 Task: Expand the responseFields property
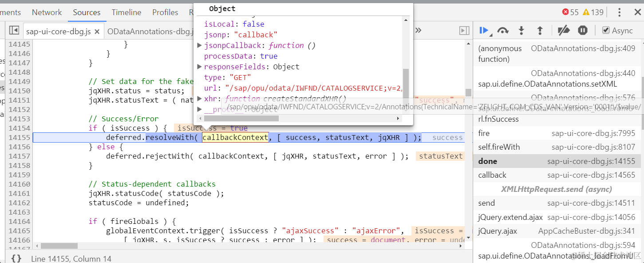pyautogui.click(x=199, y=67)
